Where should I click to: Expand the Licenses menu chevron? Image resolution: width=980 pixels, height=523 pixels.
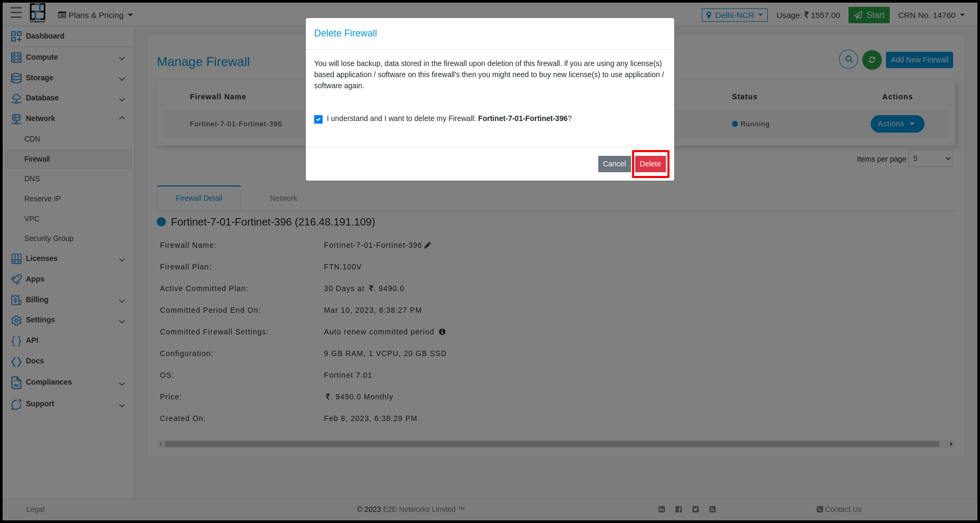coord(122,259)
